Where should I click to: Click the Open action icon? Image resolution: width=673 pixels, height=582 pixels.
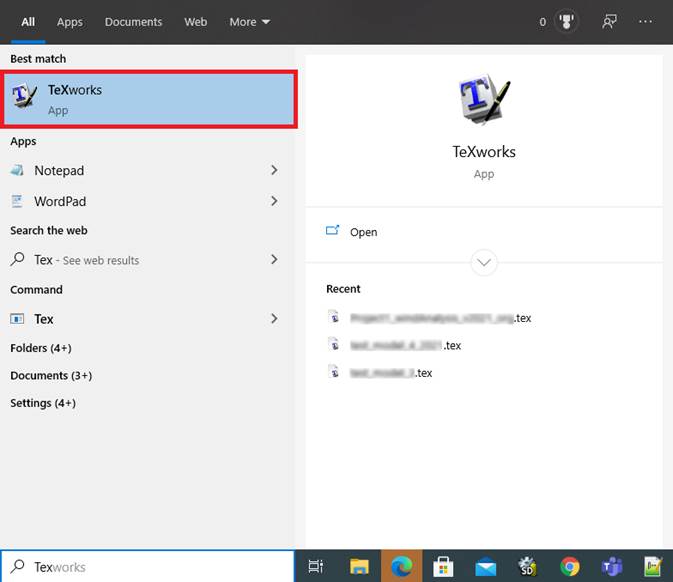coord(332,230)
